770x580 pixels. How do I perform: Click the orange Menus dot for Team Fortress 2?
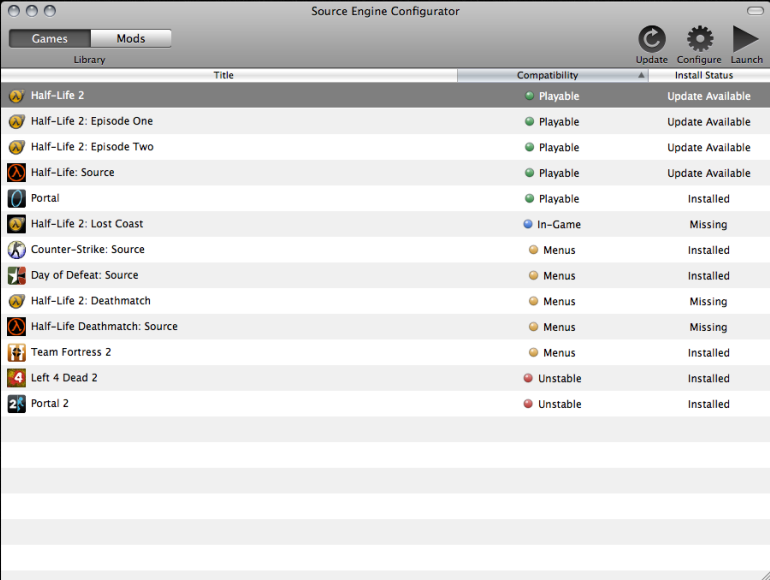[x=533, y=352]
